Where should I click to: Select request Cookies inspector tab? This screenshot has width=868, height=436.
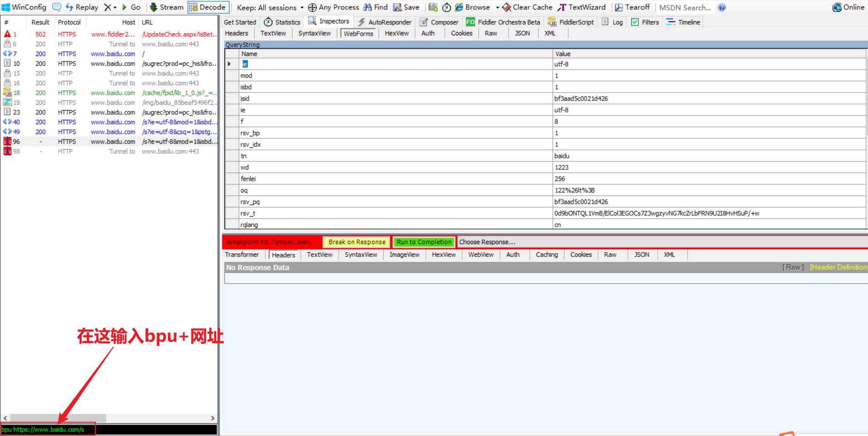tap(462, 33)
